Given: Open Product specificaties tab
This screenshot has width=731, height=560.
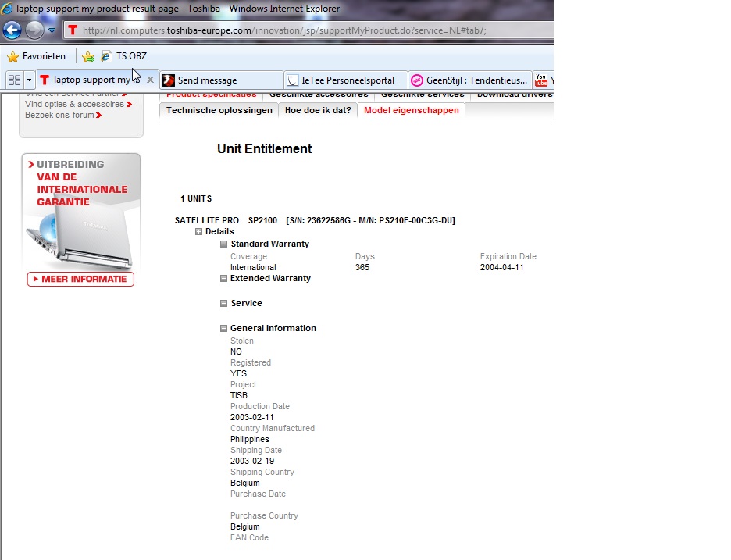Looking at the screenshot, I should tap(211, 95).
